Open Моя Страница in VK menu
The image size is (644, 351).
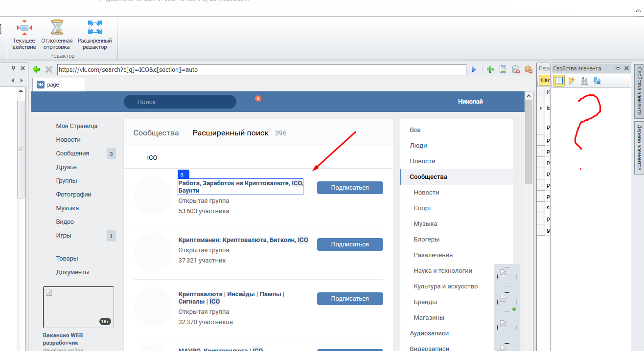click(77, 126)
